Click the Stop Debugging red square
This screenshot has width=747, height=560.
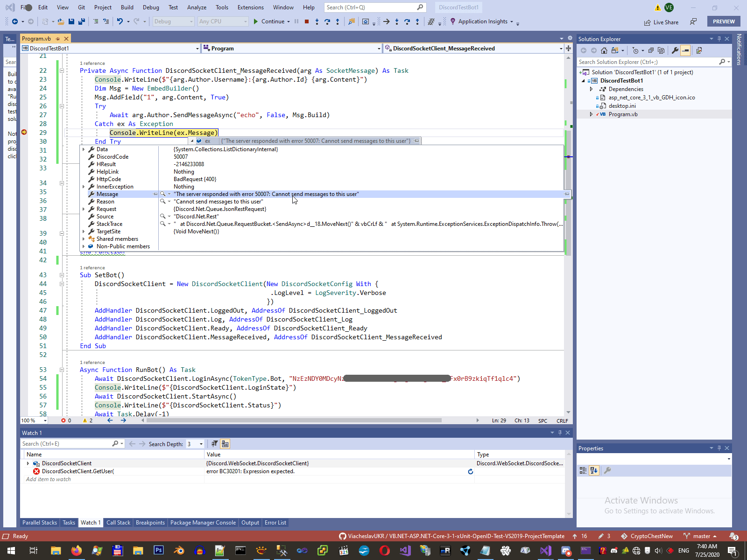tap(307, 21)
